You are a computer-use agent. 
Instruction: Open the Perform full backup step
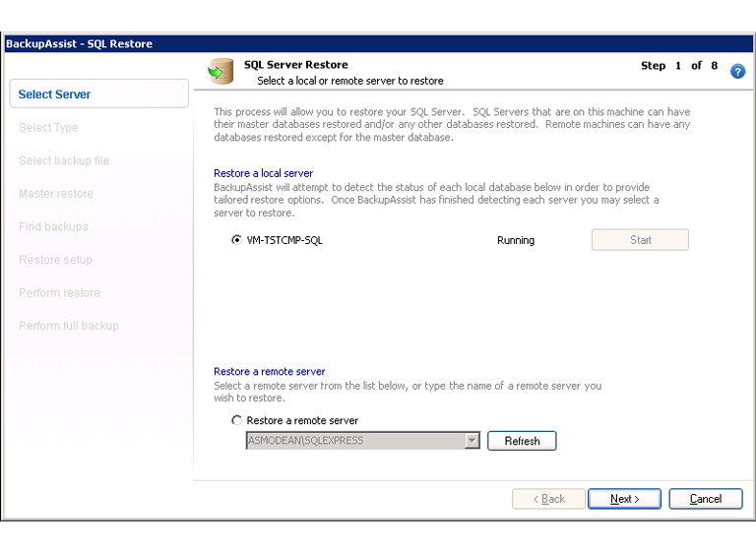click(x=68, y=326)
